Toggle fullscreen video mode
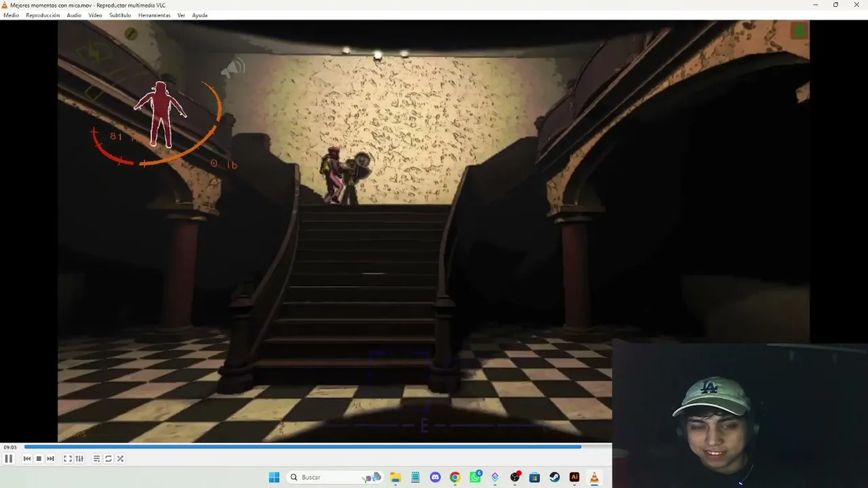Viewport: 868px width, 488px height. click(x=68, y=459)
